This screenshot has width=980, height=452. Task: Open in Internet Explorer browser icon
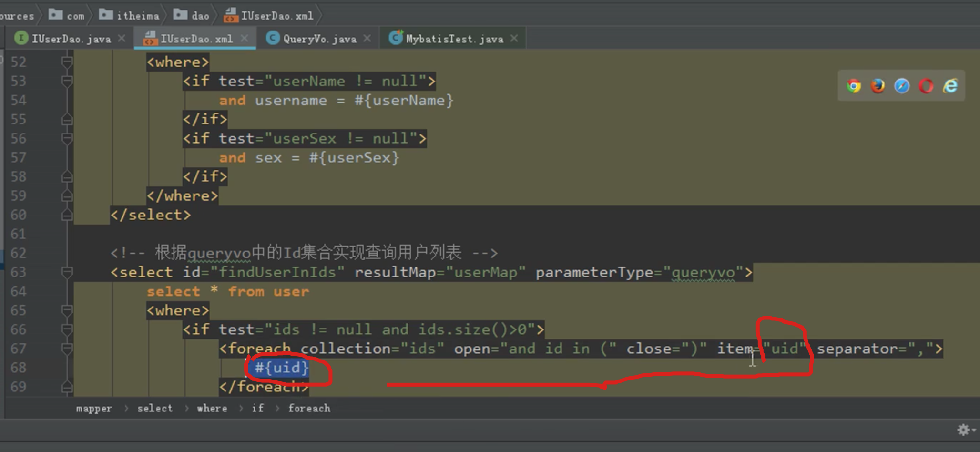click(950, 86)
